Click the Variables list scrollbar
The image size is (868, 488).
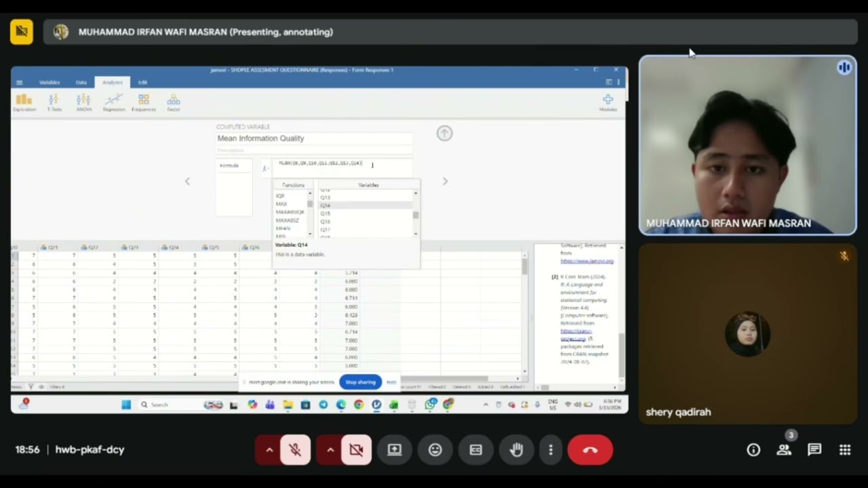click(x=416, y=213)
